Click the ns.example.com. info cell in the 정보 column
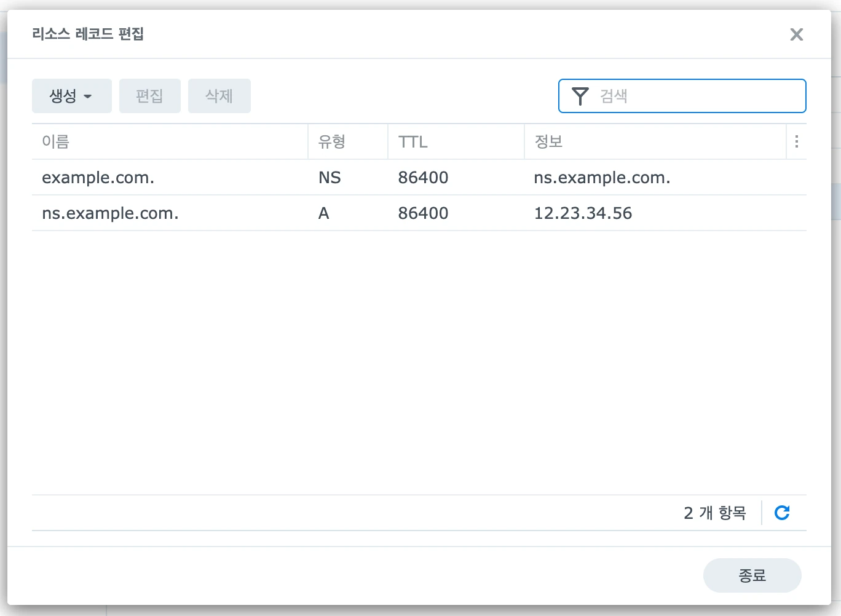Image resolution: width=841 pixels, height=616 pixels. click(x=602, y=178)
